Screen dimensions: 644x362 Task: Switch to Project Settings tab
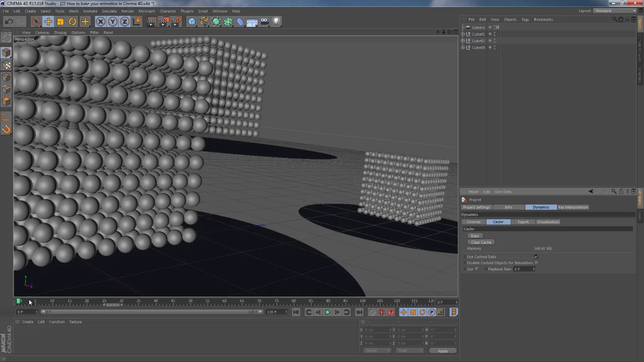[476, 207]
